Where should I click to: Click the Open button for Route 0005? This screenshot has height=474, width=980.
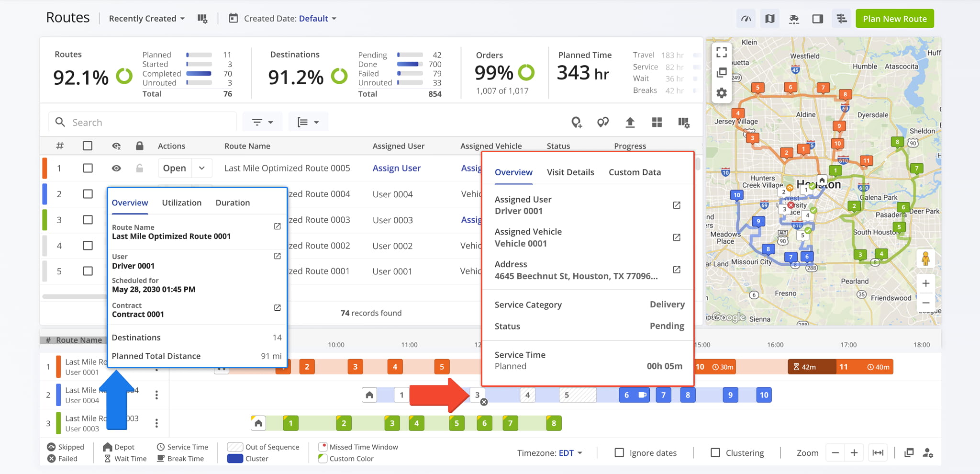tap(175, 168)
